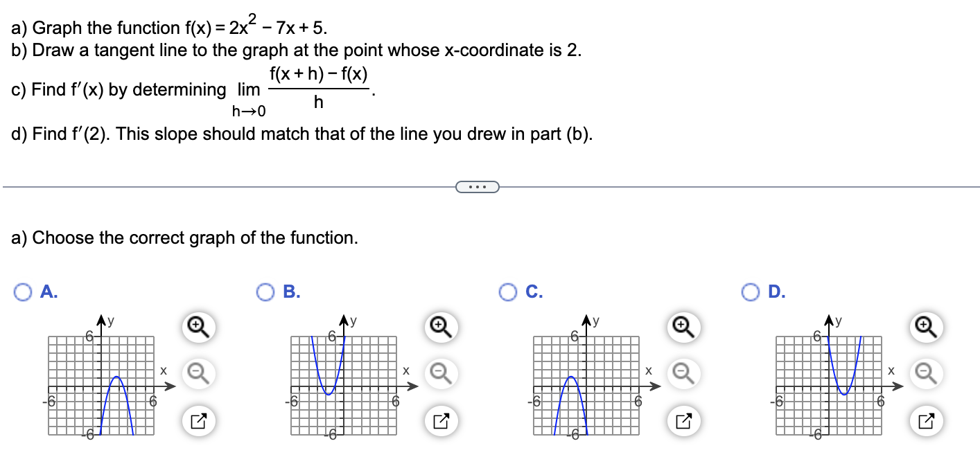Open graph A in a larger view window
Viewport: 980px width, 475px height.
pos(198,421)
